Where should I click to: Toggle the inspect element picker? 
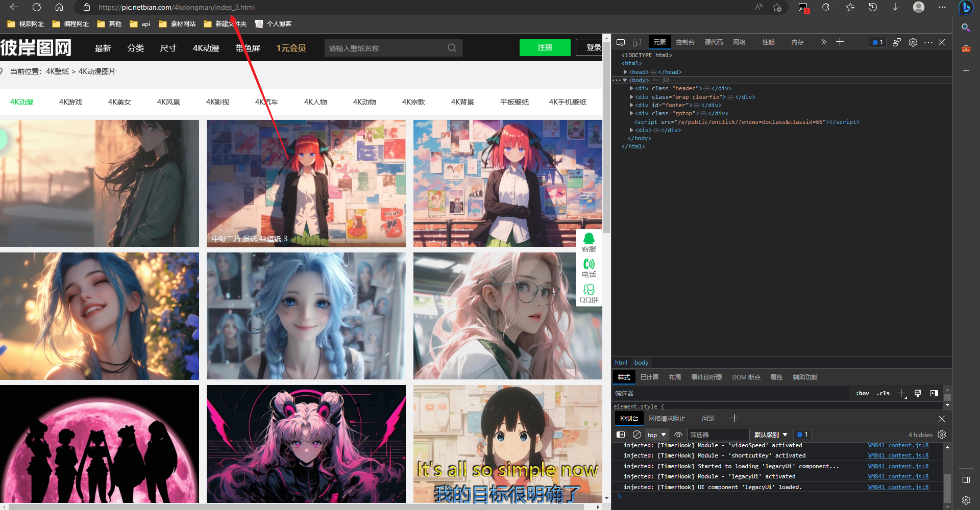coord(621,42)
